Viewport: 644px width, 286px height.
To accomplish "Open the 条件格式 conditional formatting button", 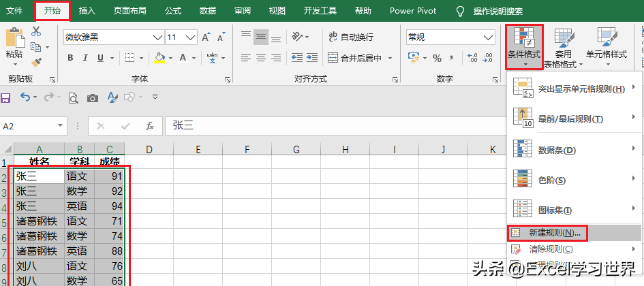I will tap(524, 47).
